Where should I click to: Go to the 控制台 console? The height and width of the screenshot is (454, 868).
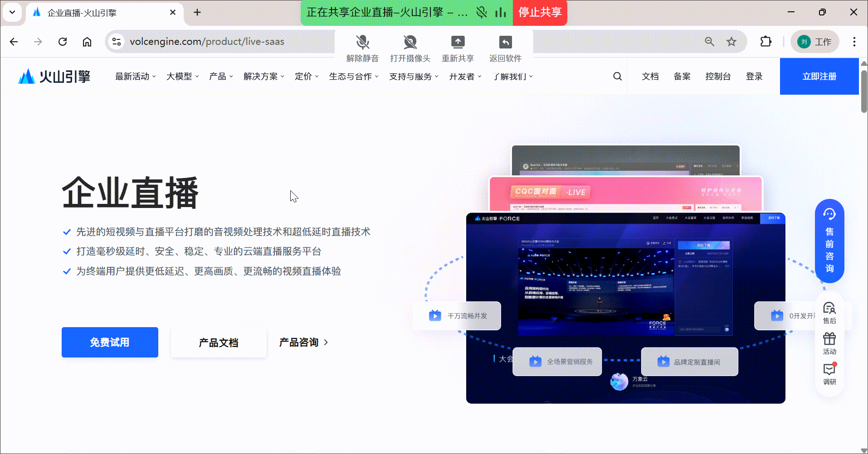tap(718, 77)
